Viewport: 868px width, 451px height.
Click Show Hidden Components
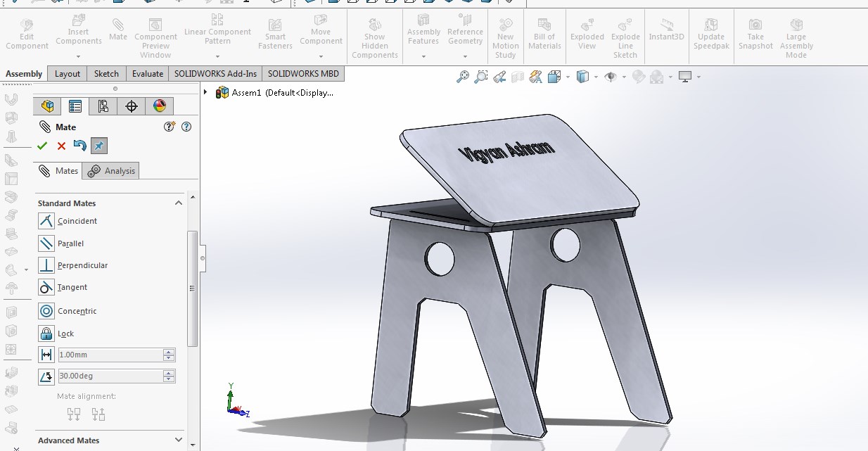click(375, 39)
